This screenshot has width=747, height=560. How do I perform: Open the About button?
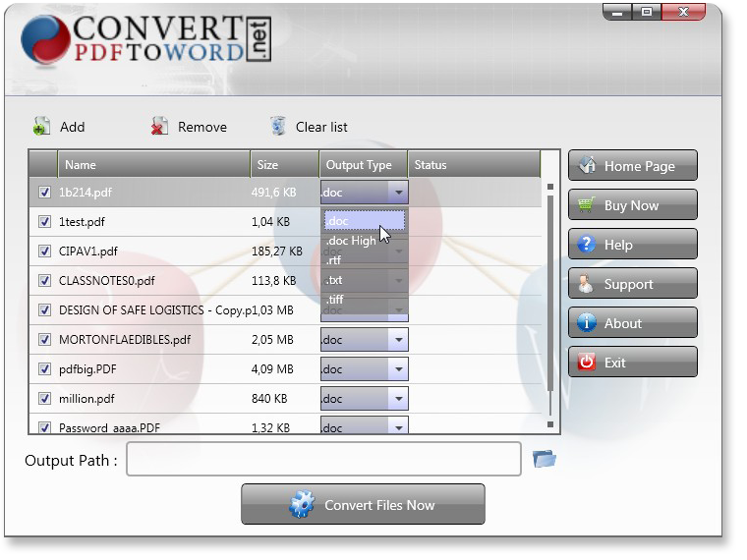pyautogui.click(x=633, y=323)
